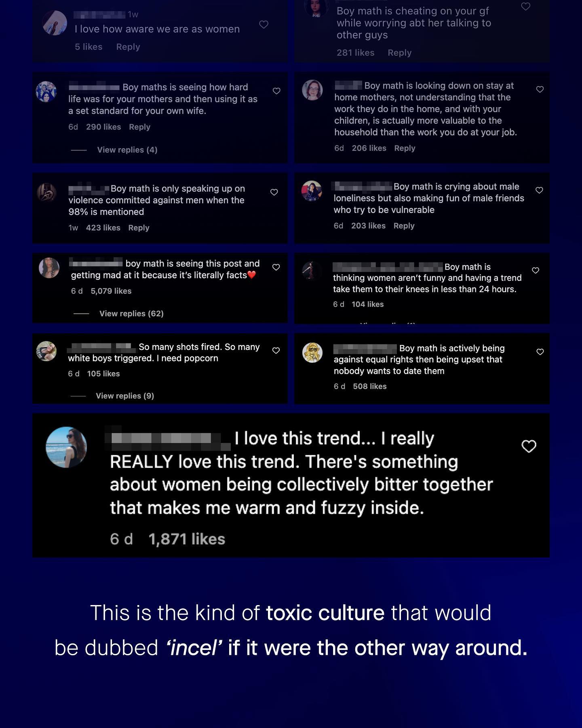Image resolution: width=582 pixels, height=728 pixels.
Task: Toggle like on cheating on your gf comment
Action: pos(525,6)
